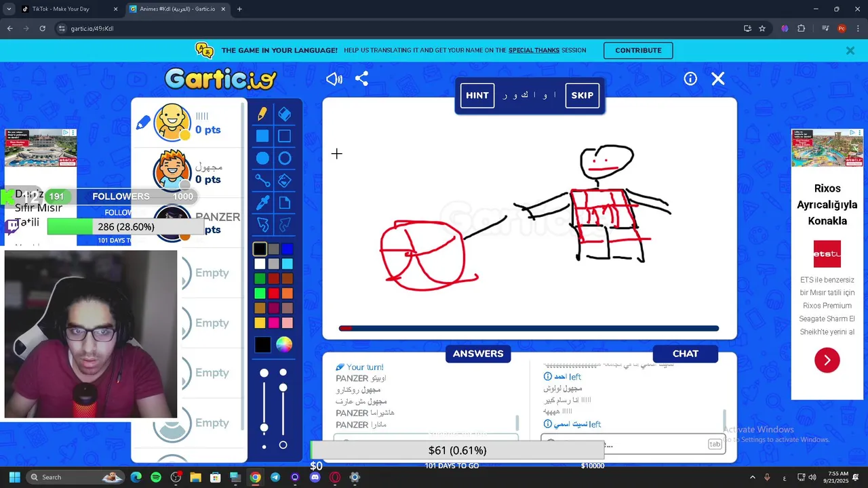868x488 pixels.
Task: Open the SPECIAL THANKS link
Action: (534, 50)
